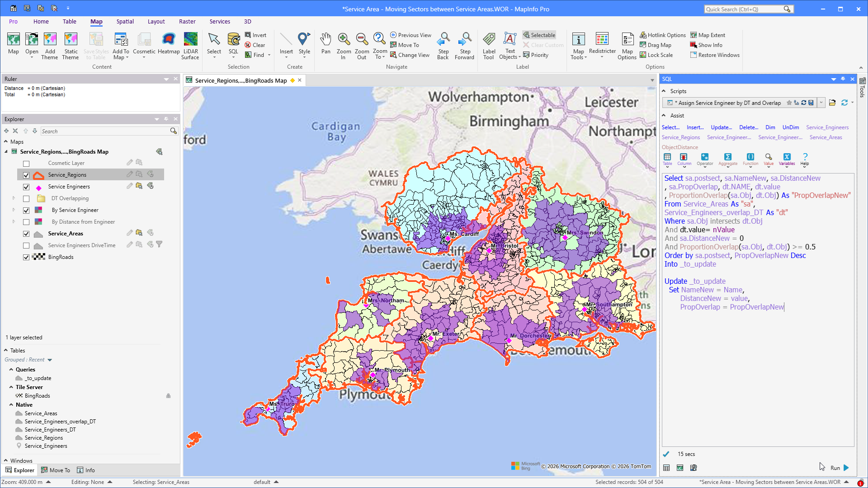Open the LiDAR Surface tool

click(190, 46)
